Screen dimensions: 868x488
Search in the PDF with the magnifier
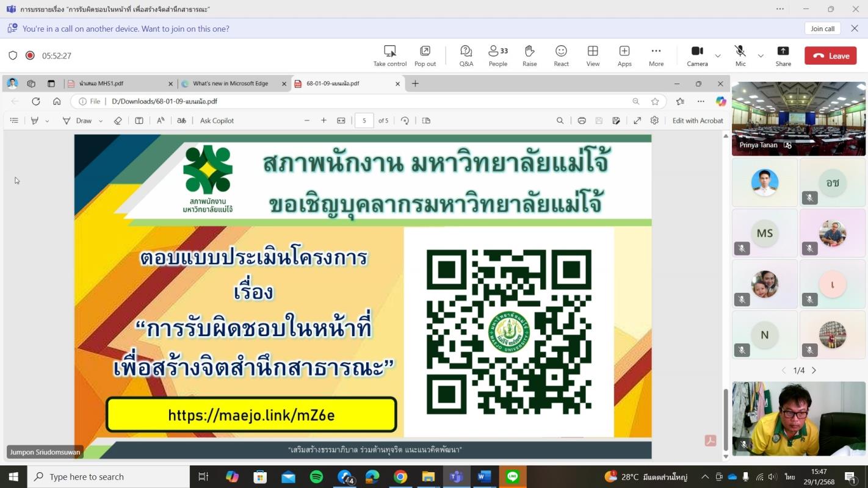(x=560, y=121)
